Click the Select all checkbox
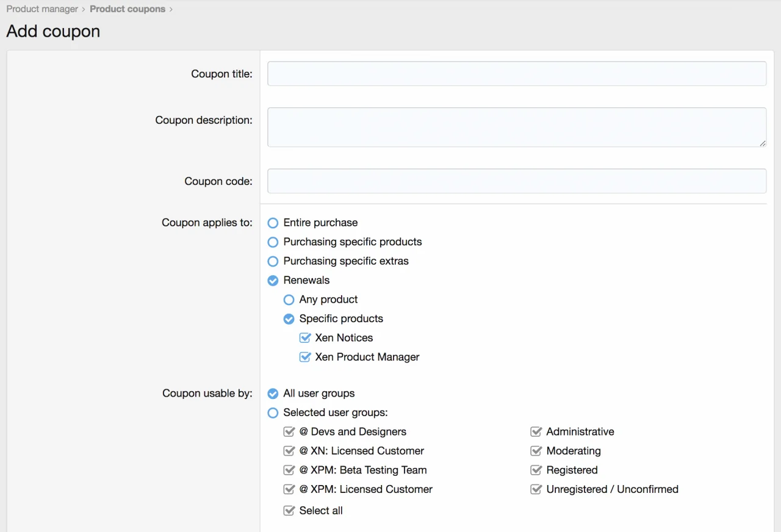Image resolution: width=781 pixels, height=532 pixels. tap(289, 511)
